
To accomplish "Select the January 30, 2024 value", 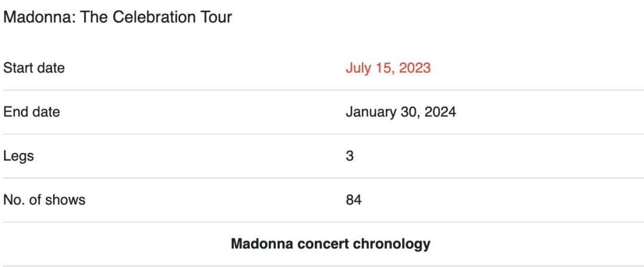I will click(x=401, y=112).
